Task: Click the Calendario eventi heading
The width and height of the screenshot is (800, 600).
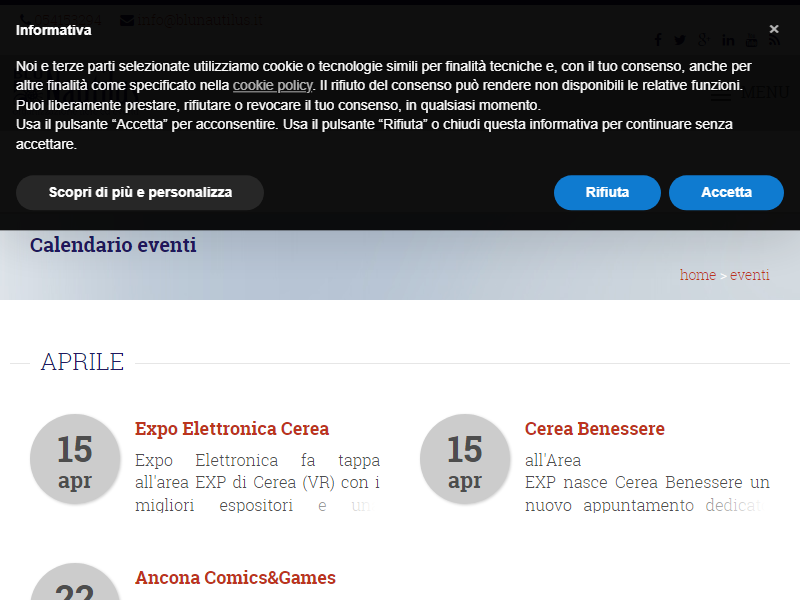Action: point(113,245)
